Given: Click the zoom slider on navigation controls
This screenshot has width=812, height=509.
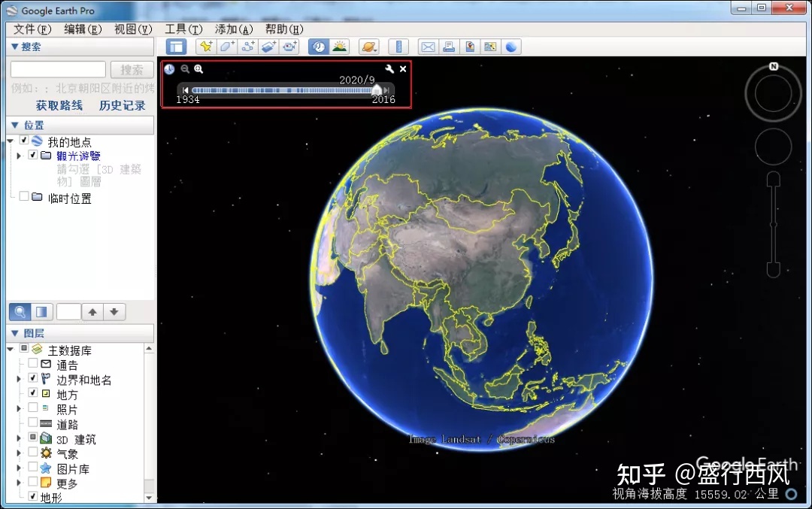Looking at the screenshot, I should pyautogui.click(x=773, y=225).
